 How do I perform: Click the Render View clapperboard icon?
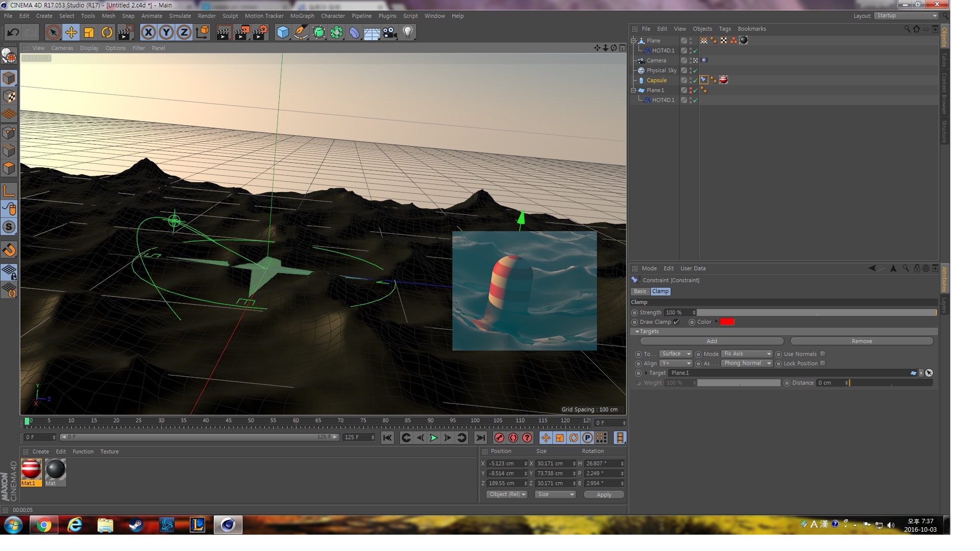pyautogui.click(x=224, y=33)
